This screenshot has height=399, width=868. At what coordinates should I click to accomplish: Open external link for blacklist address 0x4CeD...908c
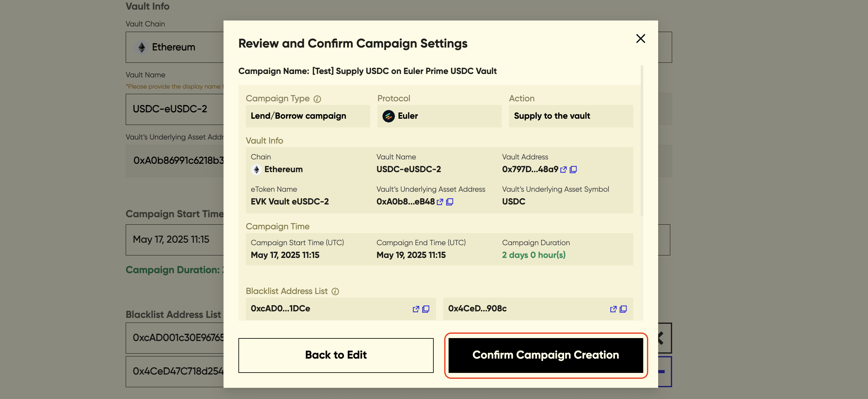(x=613, y=309)
